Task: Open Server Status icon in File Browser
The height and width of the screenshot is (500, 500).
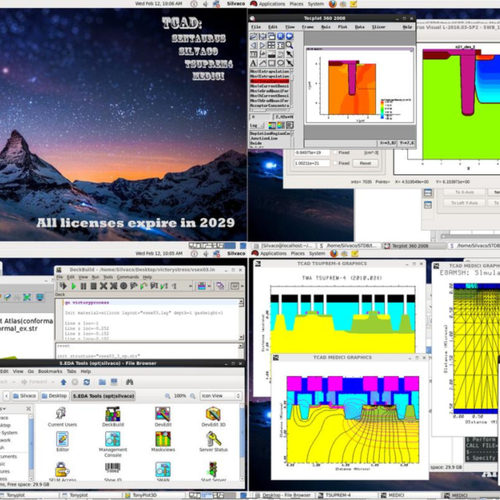Action: [213, 441]
